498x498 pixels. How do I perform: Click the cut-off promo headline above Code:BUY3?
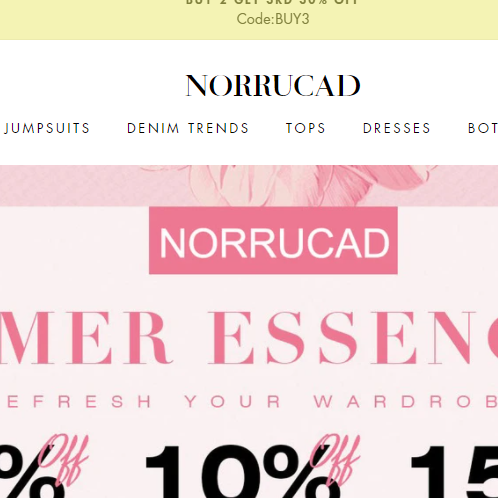(273, 3)
